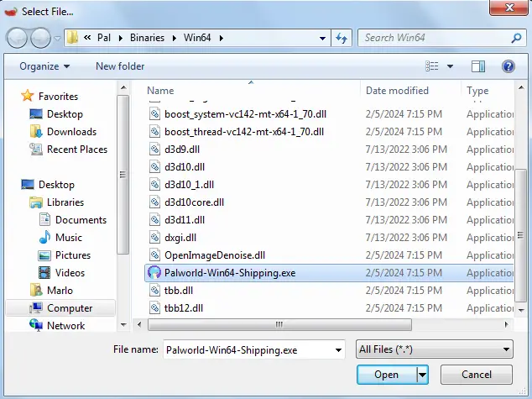Click the Open button
The height and width of the screenshot is (399, 532).
pos(387,375)
